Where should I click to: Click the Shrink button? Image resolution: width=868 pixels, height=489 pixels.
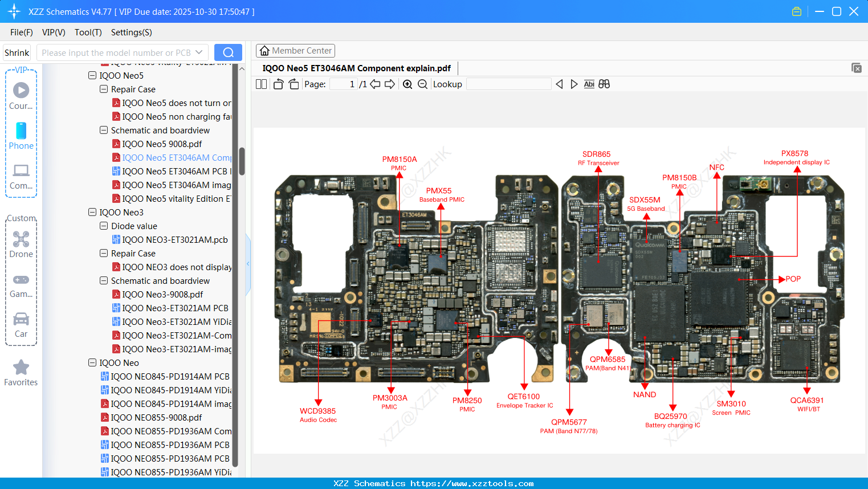tap(17, 52)
